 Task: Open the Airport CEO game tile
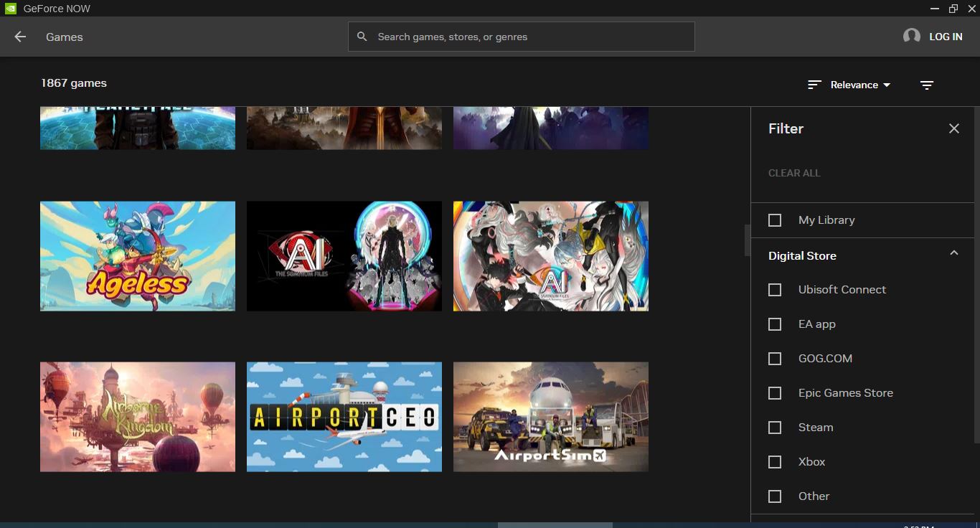coord(344,417)
